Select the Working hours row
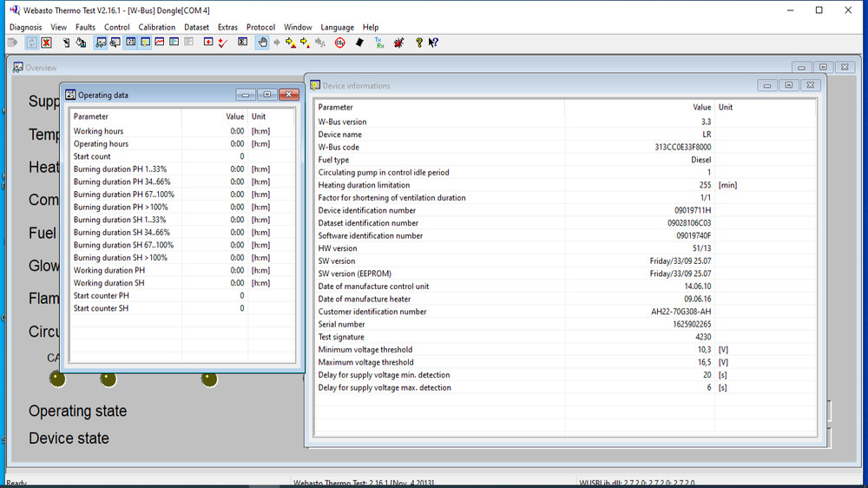 click(182, 131)
